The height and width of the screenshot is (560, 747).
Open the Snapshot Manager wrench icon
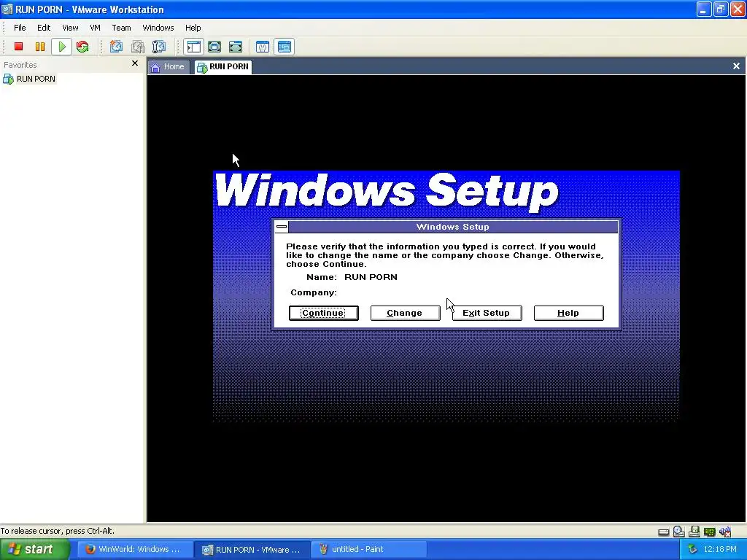(158, 47)
